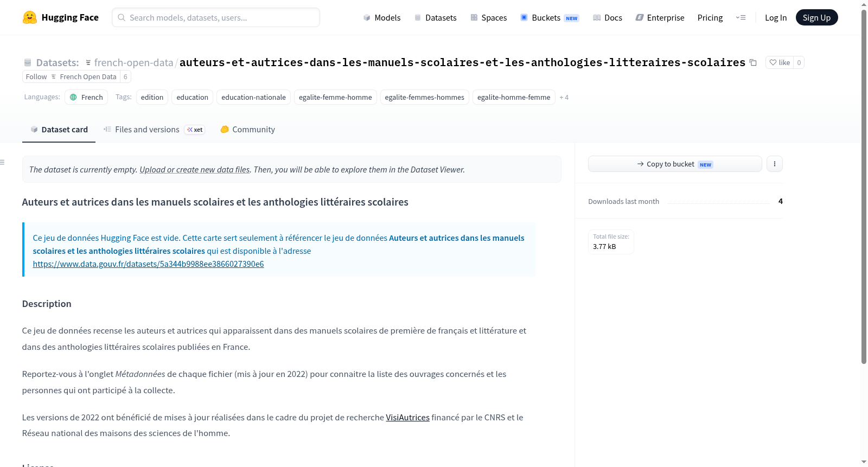Click the Description heading
This screenshot has height=467, width=868.
(47, 304)
